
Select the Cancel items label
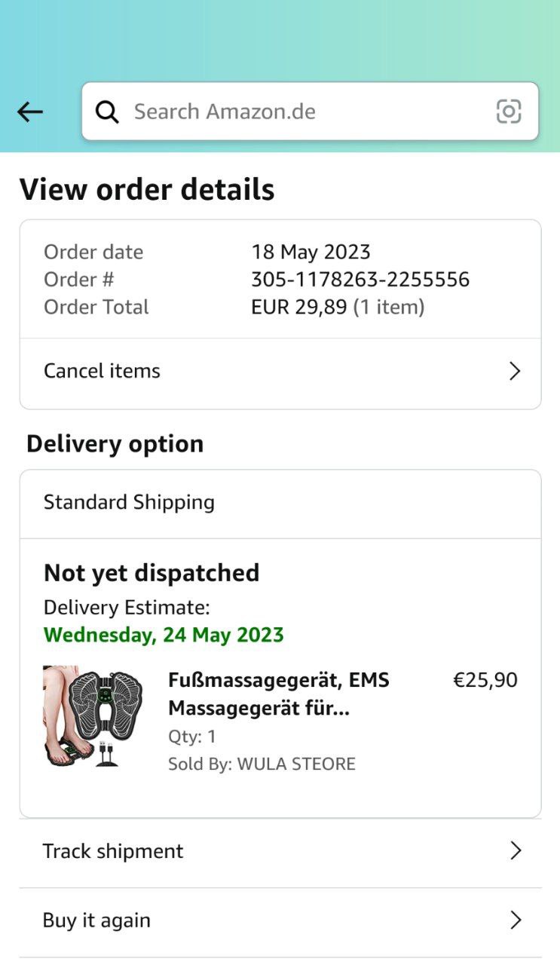pyautogui.click(x=102, y=371)
